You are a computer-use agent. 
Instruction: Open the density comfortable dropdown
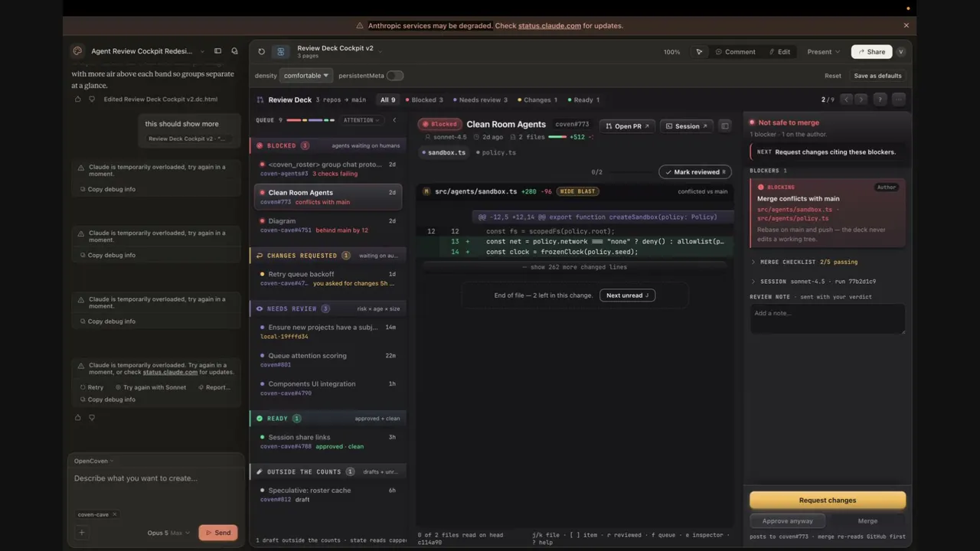point(306,76)
